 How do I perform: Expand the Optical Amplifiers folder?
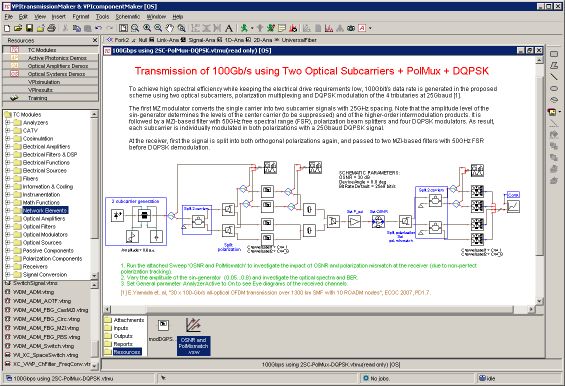tap(8, 218)
